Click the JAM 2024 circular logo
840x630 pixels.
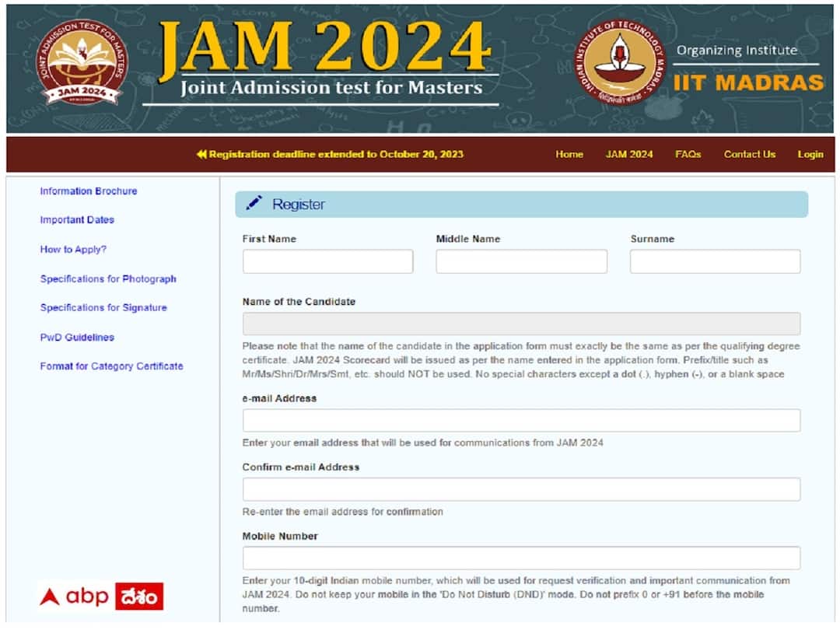click(78, 62)
